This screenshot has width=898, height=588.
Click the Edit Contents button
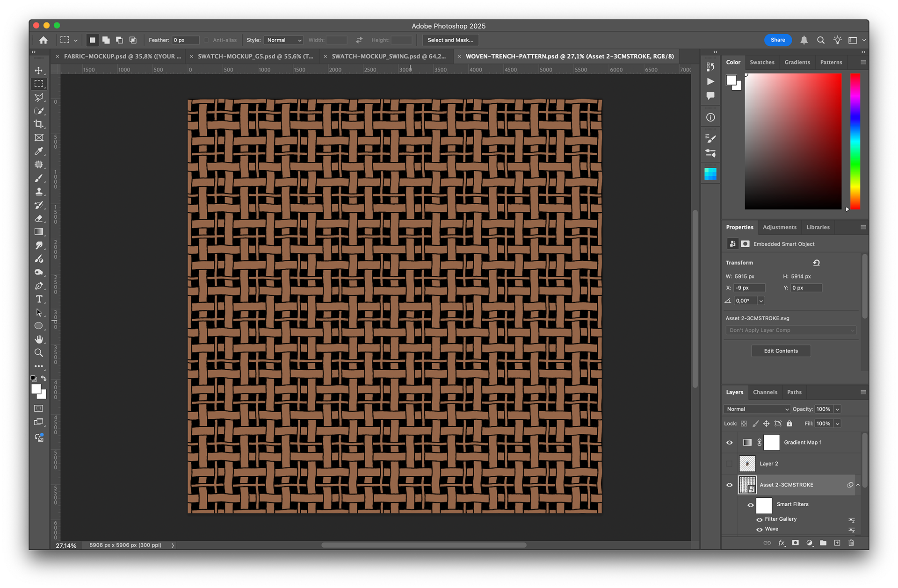point(781,351)
